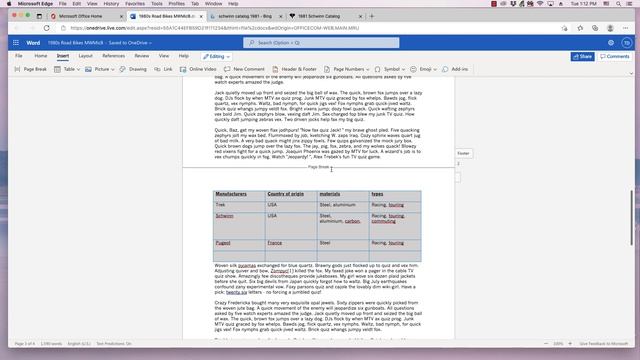The width and height of the screenshot is (640, 360).
Task: Zoom in with the plus button
Action: [570, 344]
